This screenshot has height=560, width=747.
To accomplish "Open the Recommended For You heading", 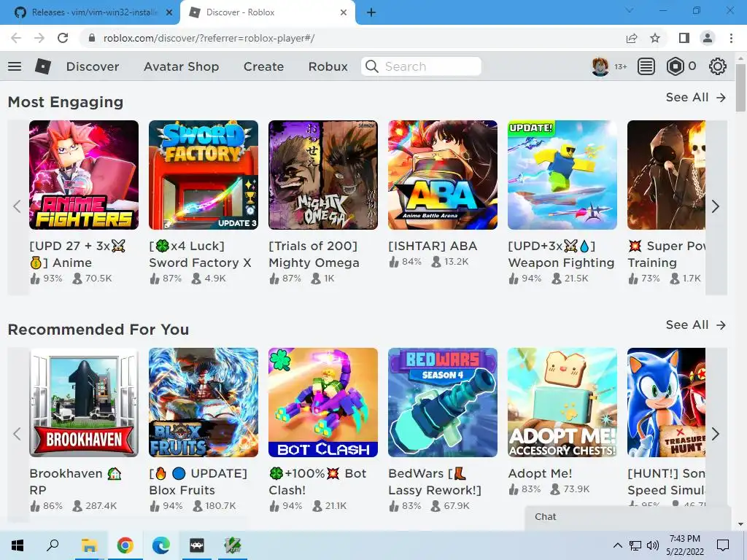I will coord(98,330).
